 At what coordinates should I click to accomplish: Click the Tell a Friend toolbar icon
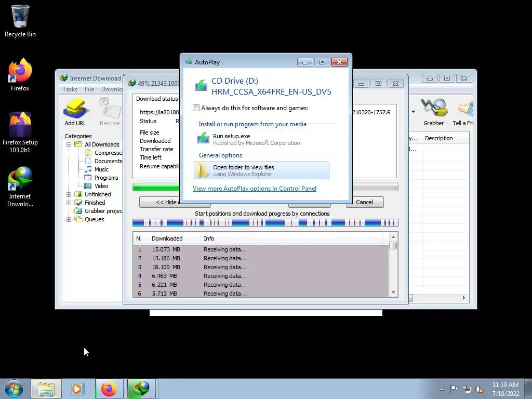(463, 112)
